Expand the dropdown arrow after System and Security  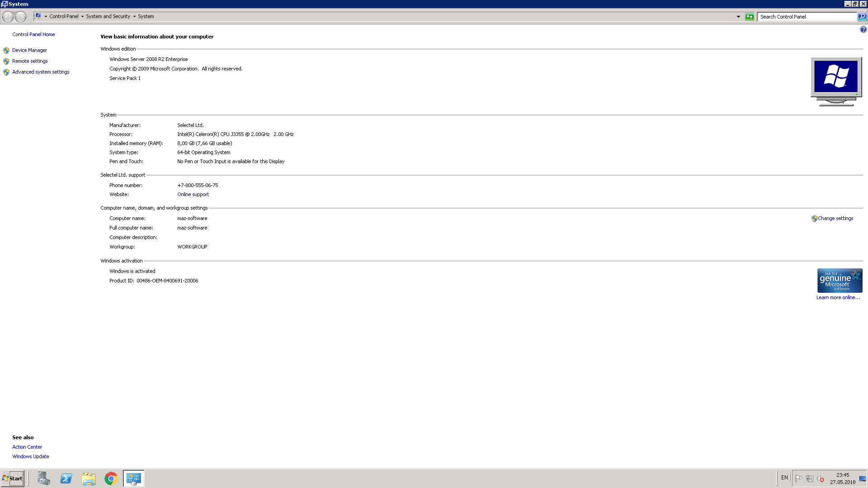[x=134, y=16]
